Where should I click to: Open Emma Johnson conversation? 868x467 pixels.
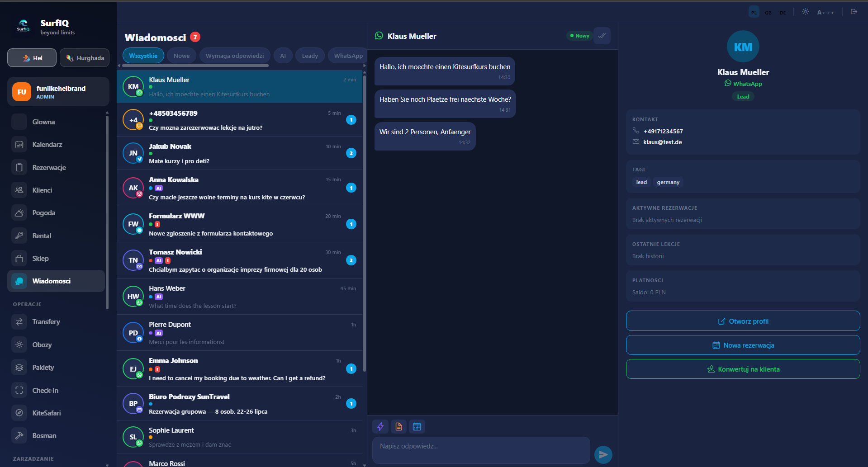(240, 369)
